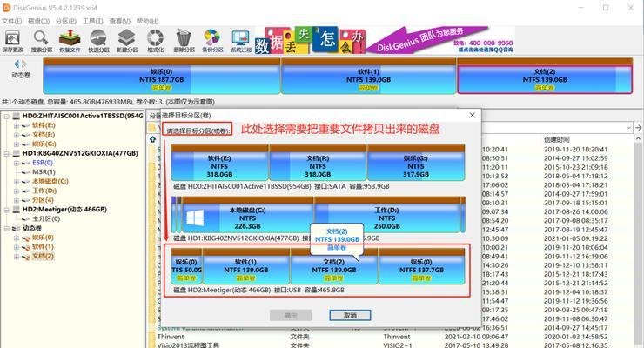Click the up-folder arrow icon in file list

[153, 139]
